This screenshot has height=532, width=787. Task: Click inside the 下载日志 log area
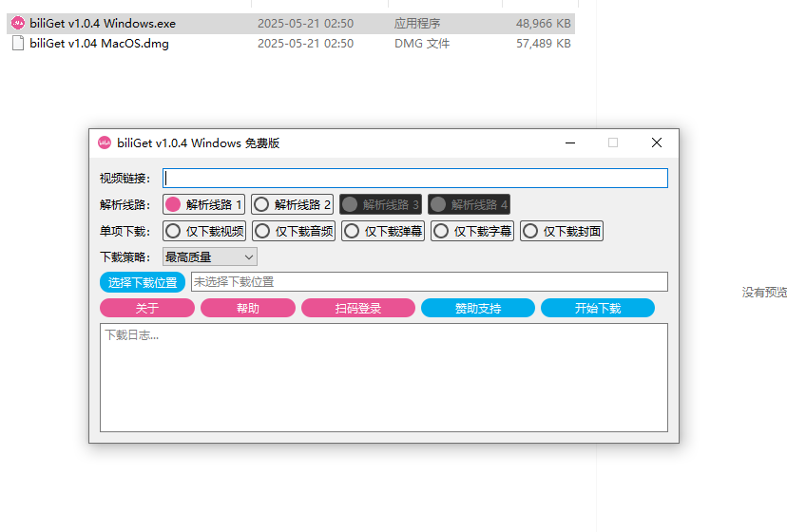pyautogui.click(x=384, y=377)
